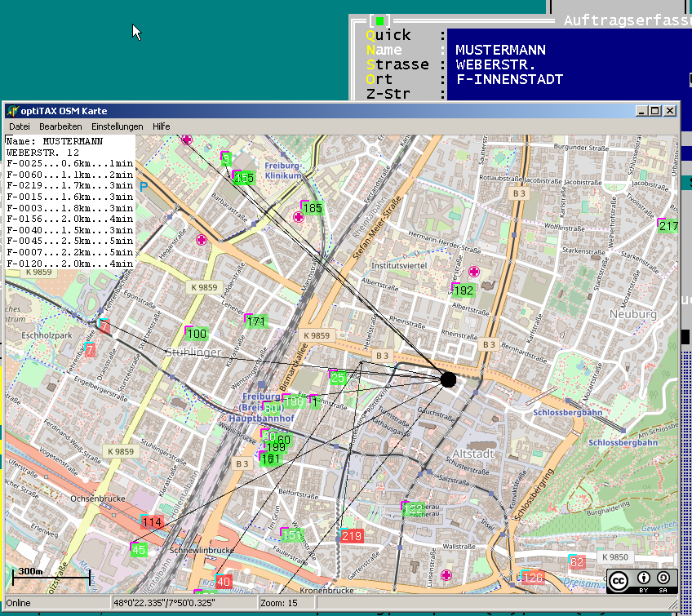This screenshot has height=616, width=692.
Task: Close the optiTAX OSM Karte window
Action: (x=670, y=111)
